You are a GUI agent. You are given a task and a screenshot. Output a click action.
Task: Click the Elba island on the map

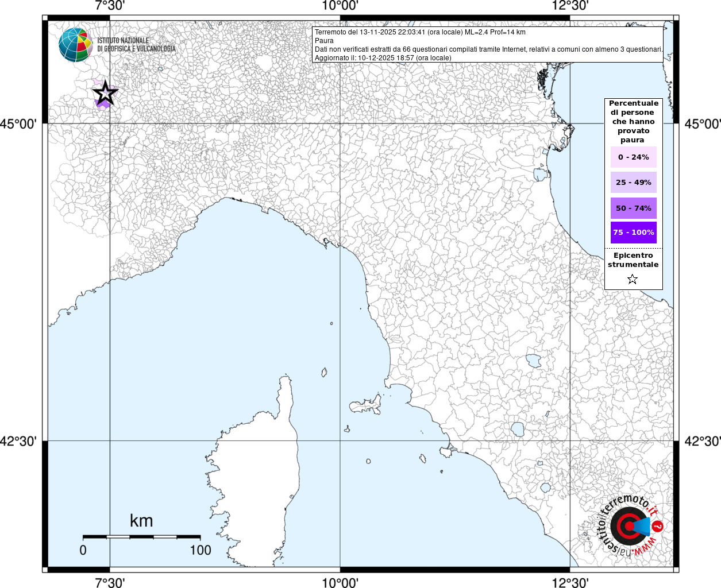click(366, 405)
